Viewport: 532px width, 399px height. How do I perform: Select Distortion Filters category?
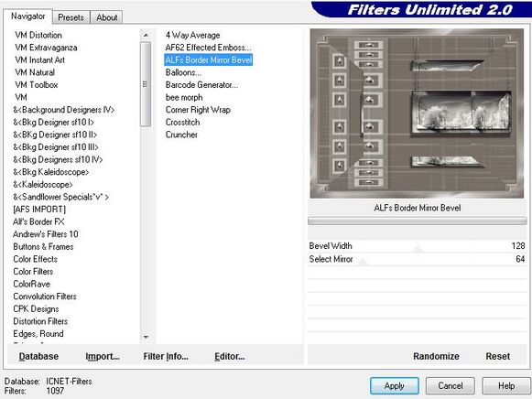pos(40,321)
